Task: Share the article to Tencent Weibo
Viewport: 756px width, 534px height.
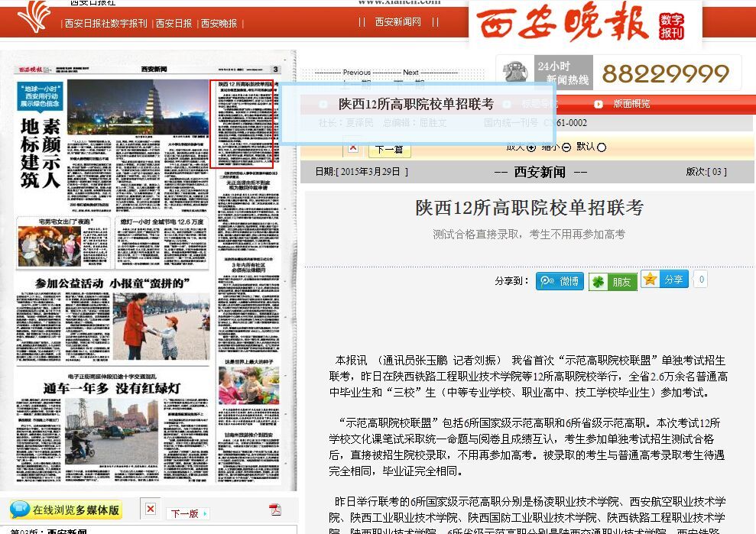Action: point(560,281)
